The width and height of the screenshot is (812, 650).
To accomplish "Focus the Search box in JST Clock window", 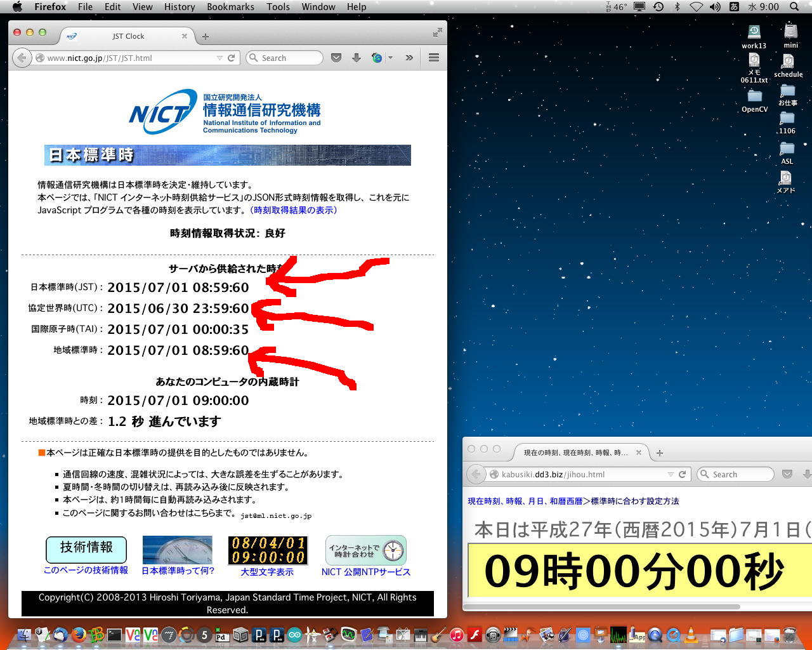I will click(284, 58).
